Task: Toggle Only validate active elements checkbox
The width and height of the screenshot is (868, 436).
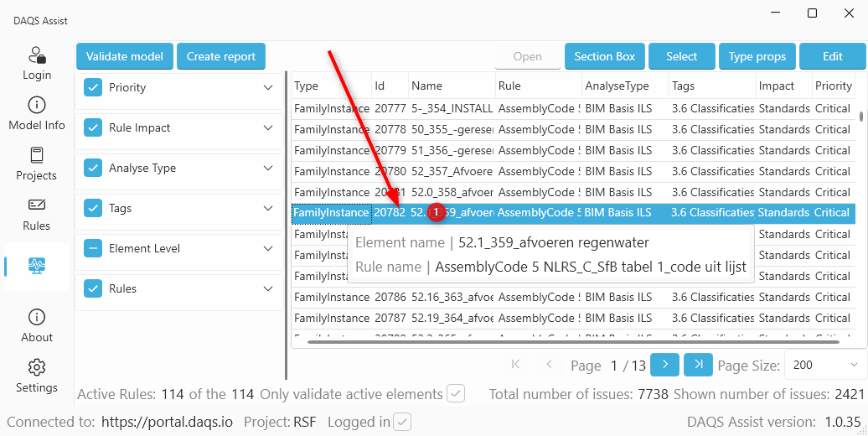Action: (x=456, y=394)
